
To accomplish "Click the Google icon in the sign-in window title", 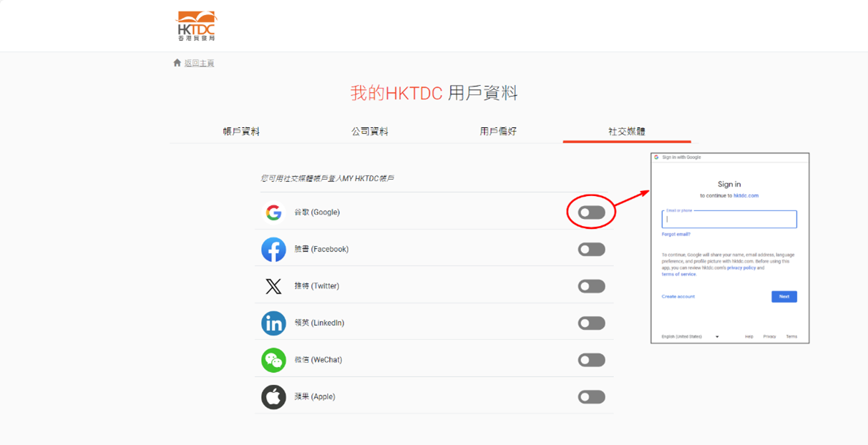I will (x=656, y=157).
